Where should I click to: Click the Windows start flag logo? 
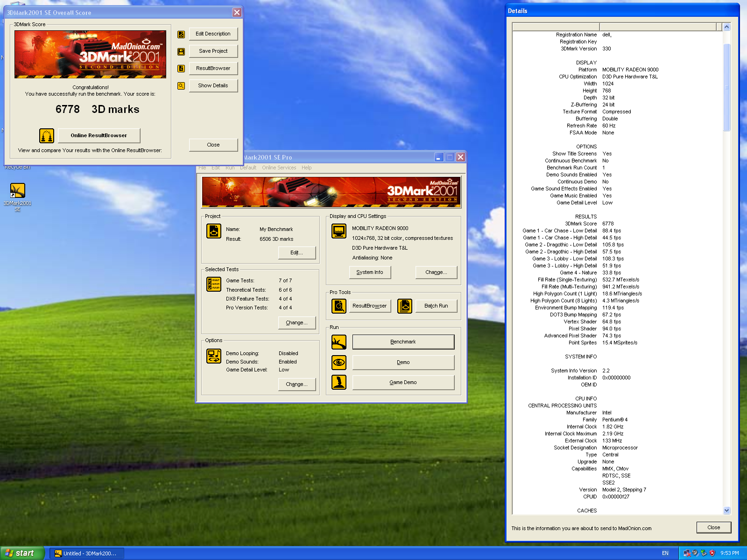pyautogui.click(x=9, y=553)
